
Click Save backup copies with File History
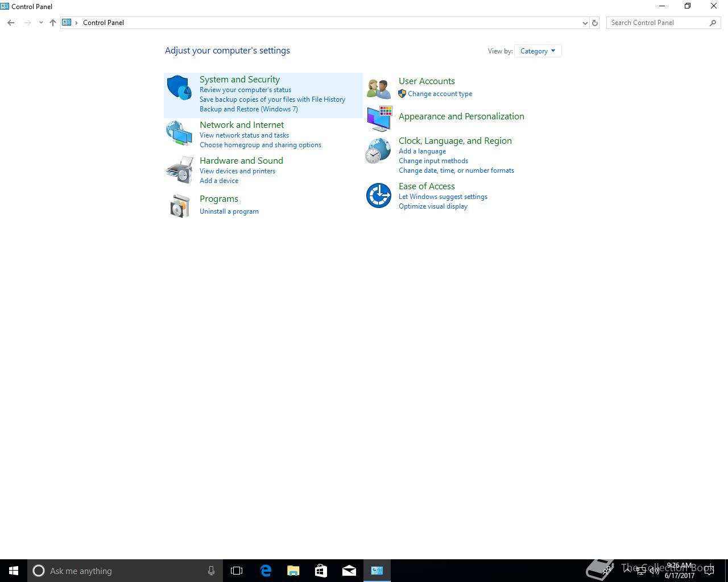click(272, 99)
